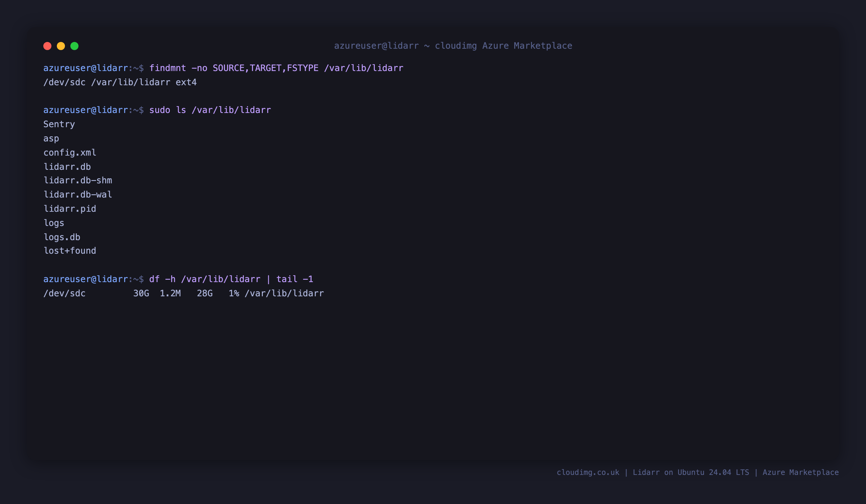Viewport: 866px width, 504px height.
Task: Select the 'lidarr.db' file name
Action: point(67,167)
